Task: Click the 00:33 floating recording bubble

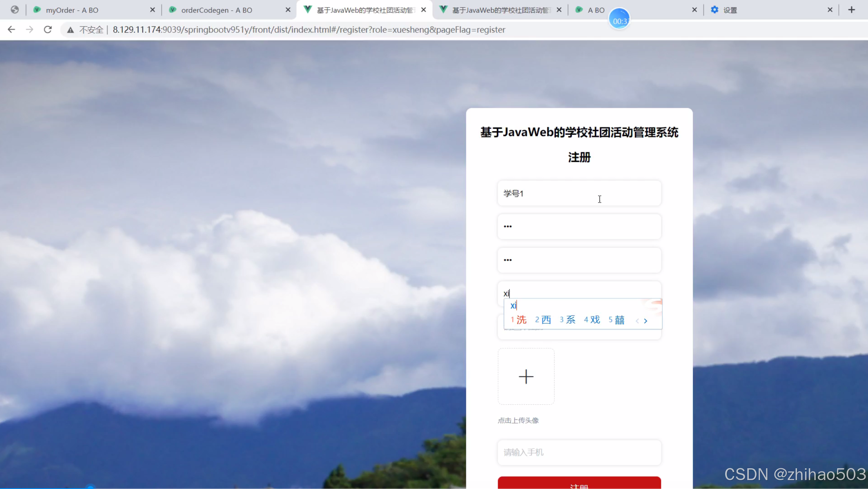Action: click(x=620, y=20)
